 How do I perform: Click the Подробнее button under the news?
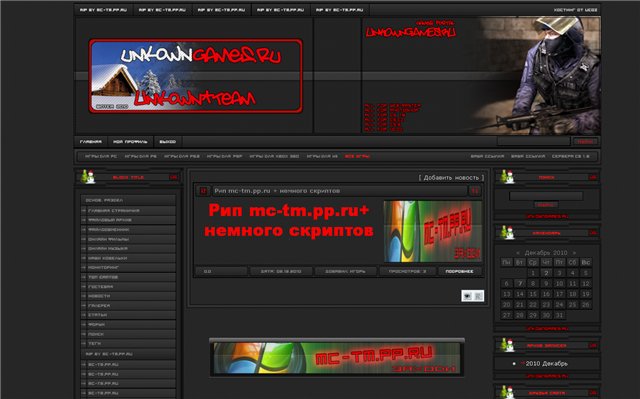460,271
